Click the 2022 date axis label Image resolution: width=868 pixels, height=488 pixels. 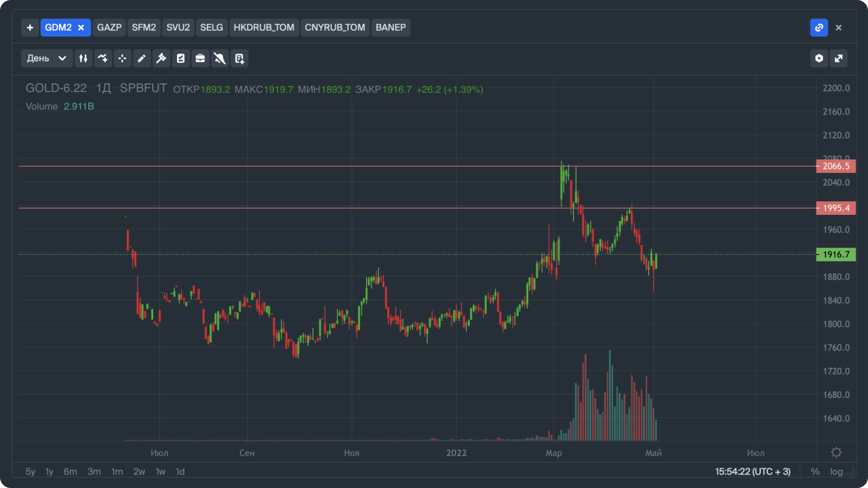(x=456, y=453)
